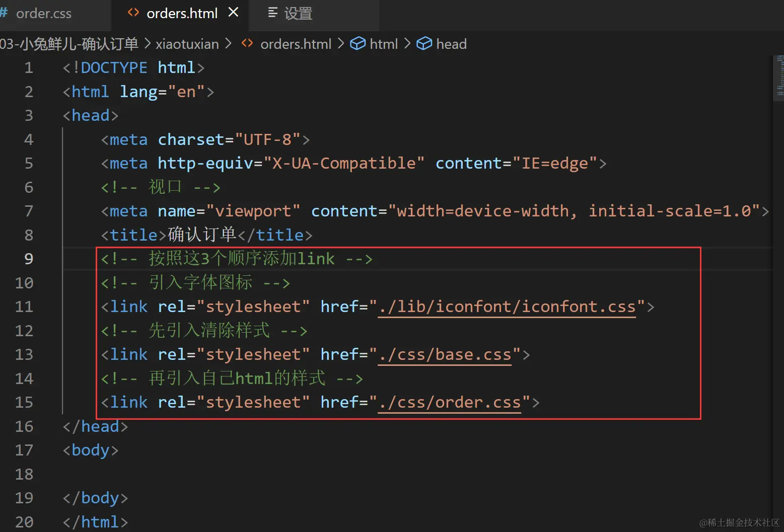Click the width=device-width content string
The width and height of the screenshot is (784, 532).
tap(574, 211)
